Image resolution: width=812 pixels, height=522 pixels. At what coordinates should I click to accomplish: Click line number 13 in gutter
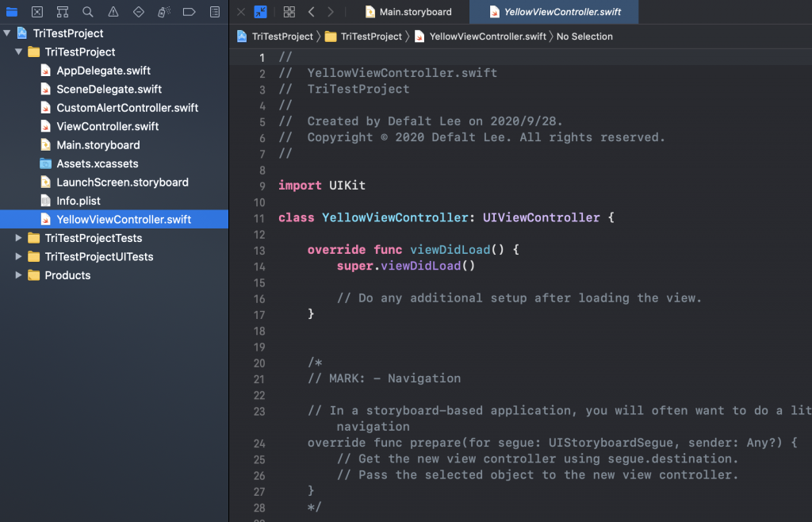[259, 250]
